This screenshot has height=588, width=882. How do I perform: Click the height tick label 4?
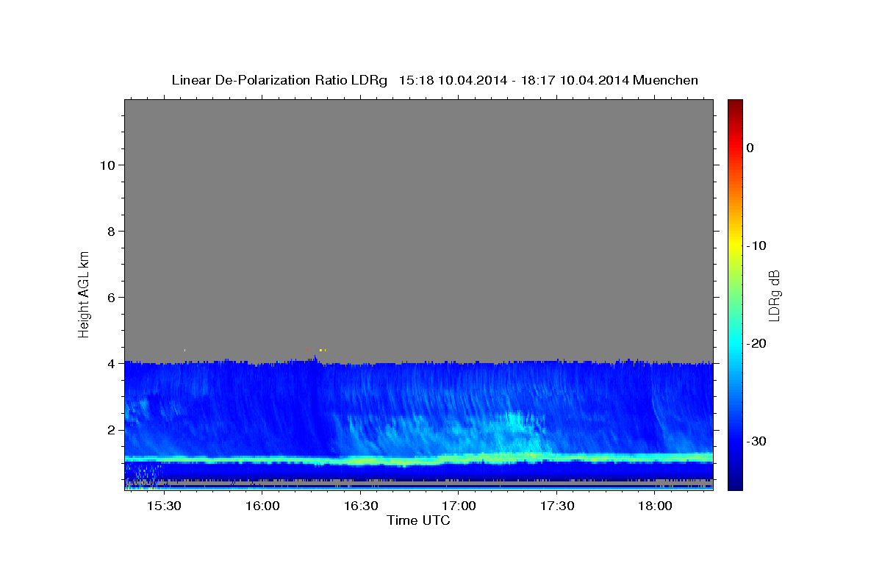(110, 363)
